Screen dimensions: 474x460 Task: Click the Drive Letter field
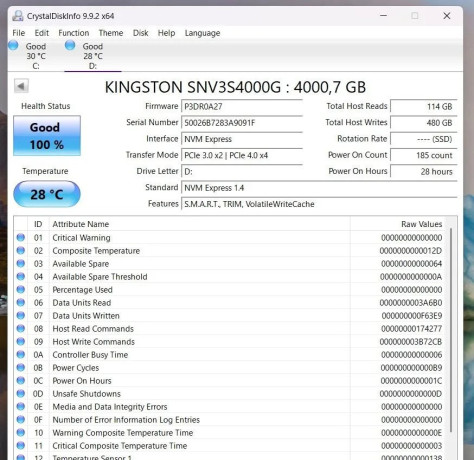(x=242, y=172)
